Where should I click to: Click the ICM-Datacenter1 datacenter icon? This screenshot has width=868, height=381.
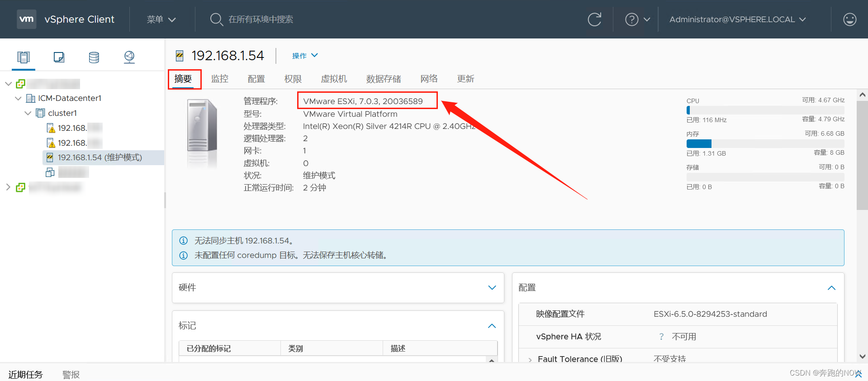point(31,98)
